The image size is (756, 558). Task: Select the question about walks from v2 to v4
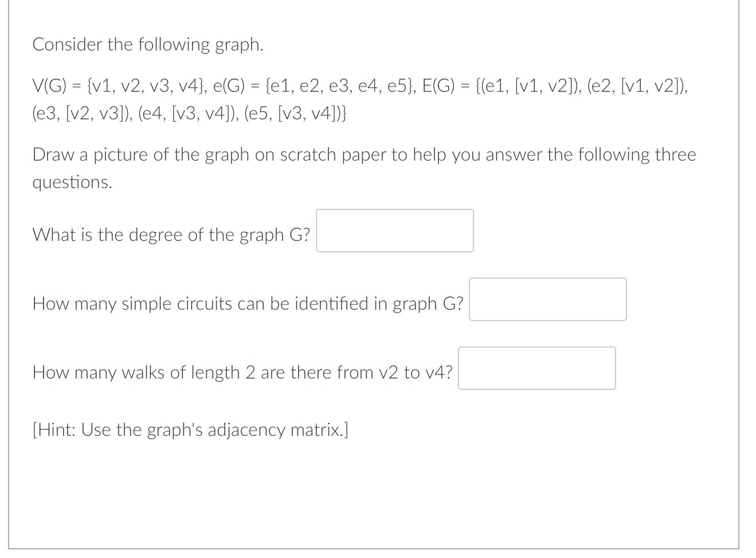[242, 372]
